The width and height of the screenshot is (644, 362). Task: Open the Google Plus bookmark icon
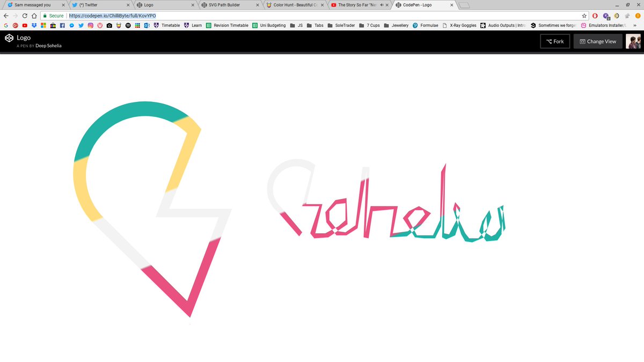point(15,25)
